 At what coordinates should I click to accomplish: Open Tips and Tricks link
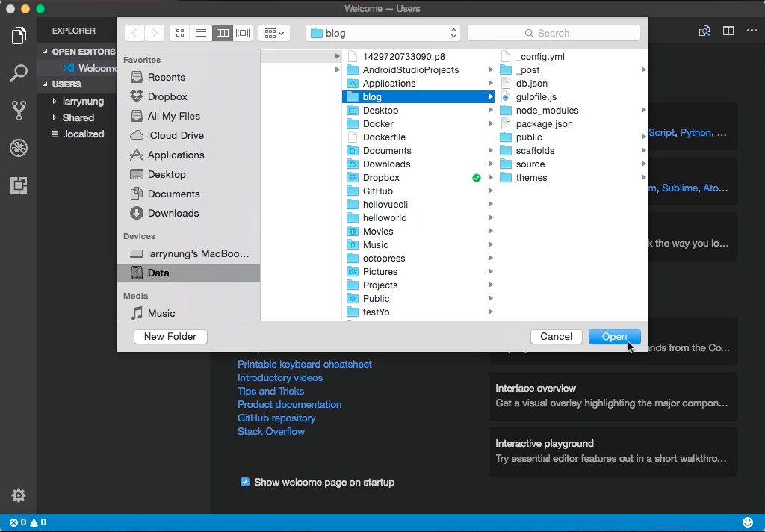[270, 391]
